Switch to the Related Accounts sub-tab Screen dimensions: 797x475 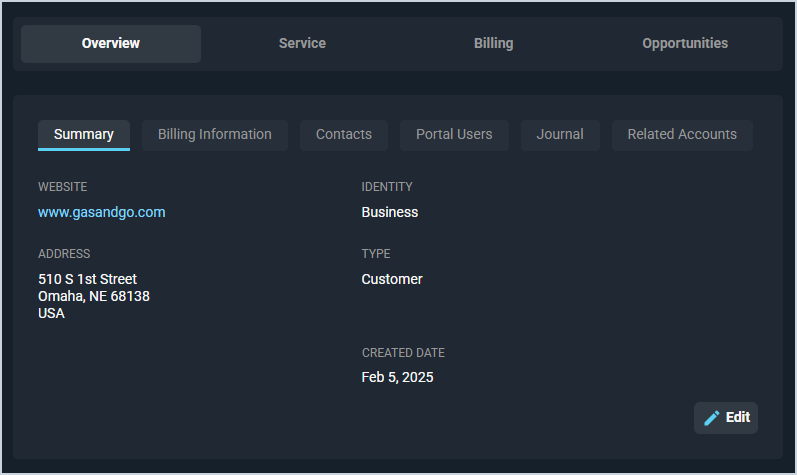tap(682, 134)
